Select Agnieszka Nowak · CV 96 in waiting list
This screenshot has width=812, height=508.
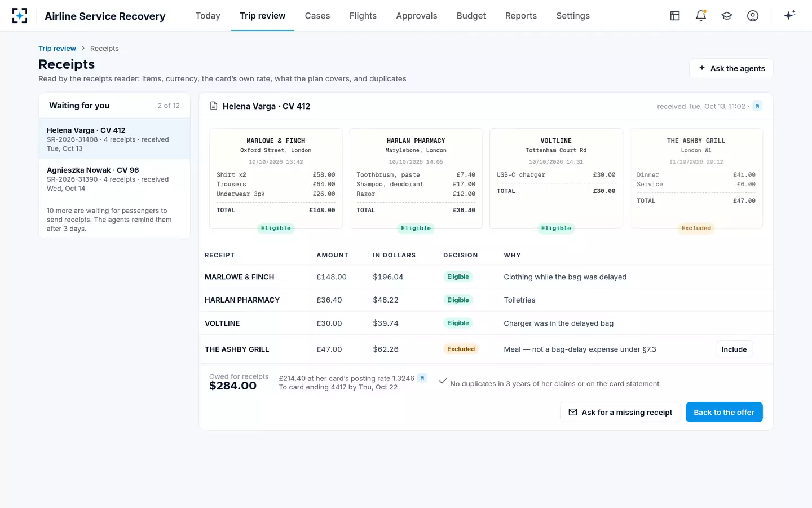tap(114, 179)
